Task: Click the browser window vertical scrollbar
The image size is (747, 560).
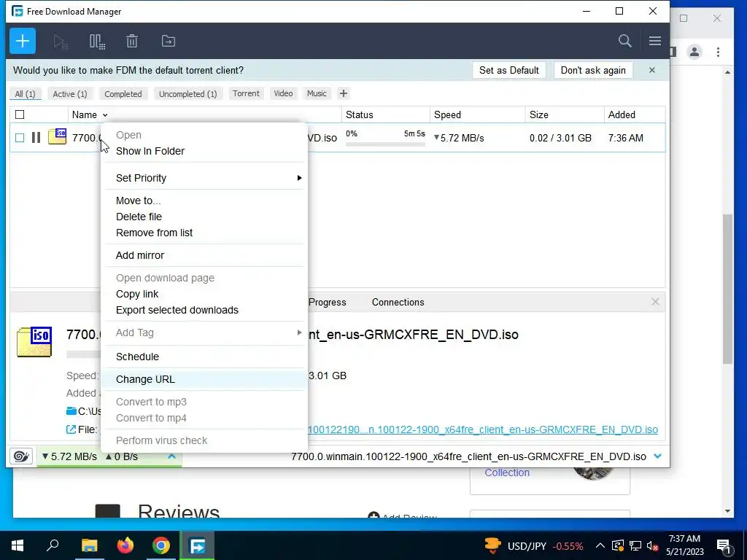Action: coord(727,289)
